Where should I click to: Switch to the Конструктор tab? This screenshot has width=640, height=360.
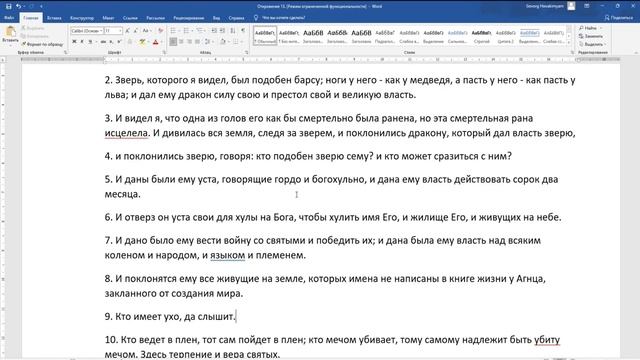click(82, 18)
